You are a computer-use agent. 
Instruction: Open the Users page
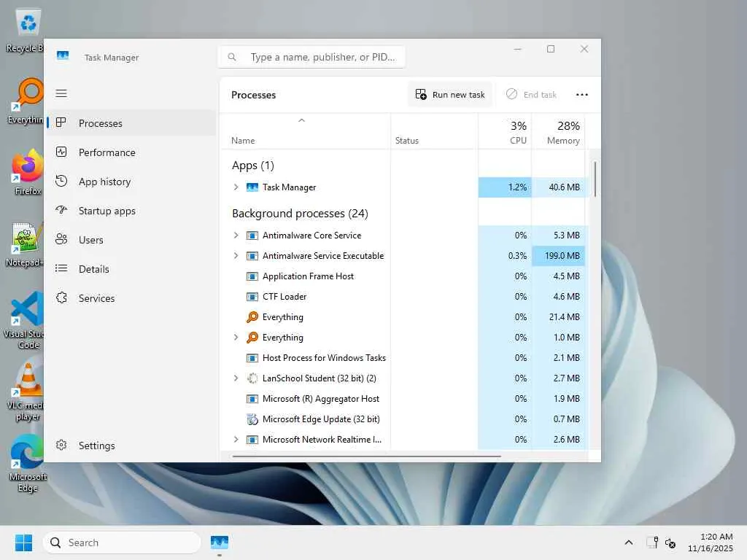pyautogui.click(x=131, y=239)
